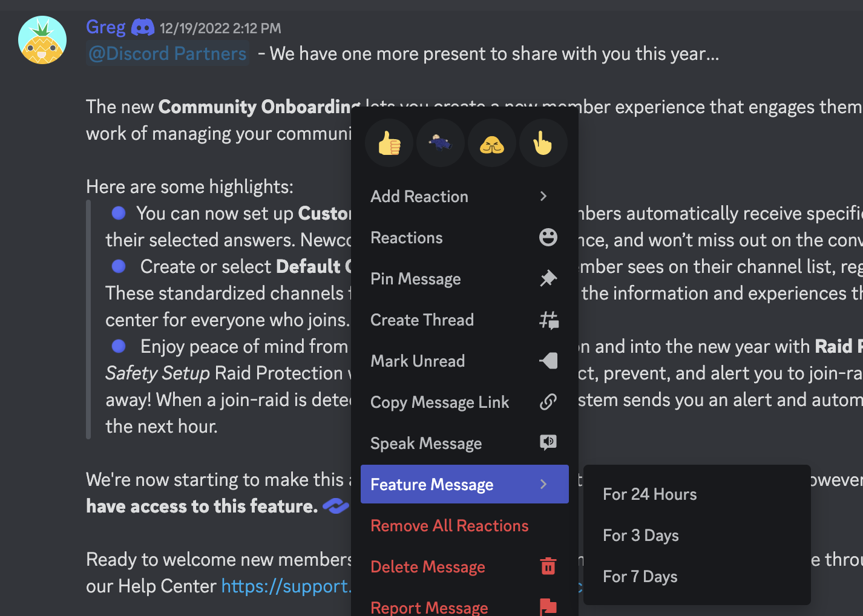863x616 pixels.
Task: Expand the Add Reaction submenu arrow
Action: pos(543,196)
